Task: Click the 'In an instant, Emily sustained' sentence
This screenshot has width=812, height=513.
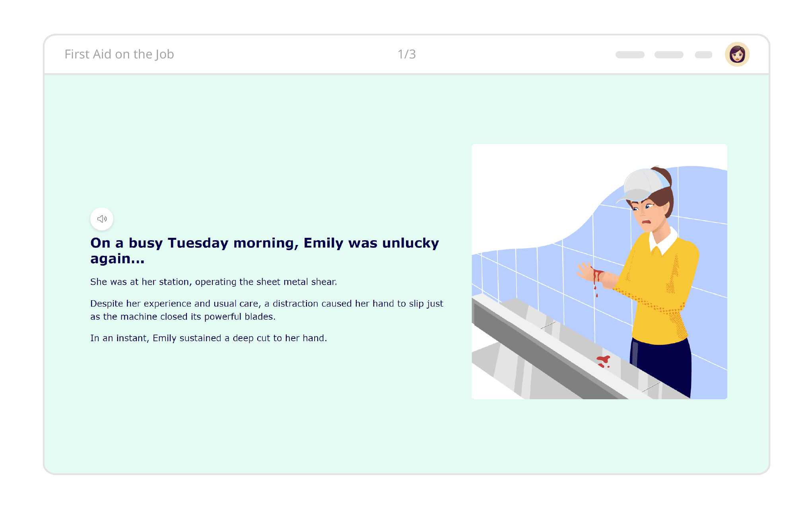Action: coord(208,338)
